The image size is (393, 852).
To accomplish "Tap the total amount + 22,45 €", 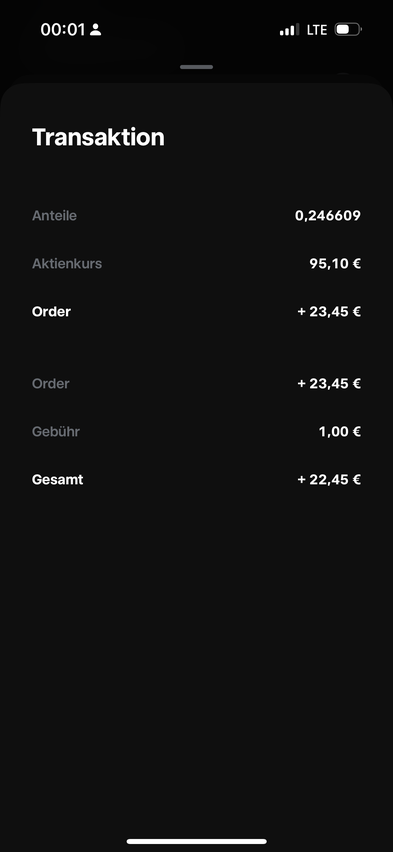I will [x=329, y=480].
